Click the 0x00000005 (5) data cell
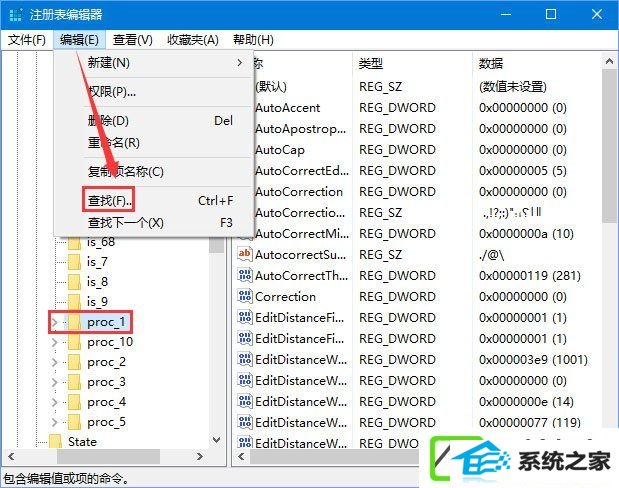The width and height of the screenshot is (619, 488). click(x=523, y=170)
